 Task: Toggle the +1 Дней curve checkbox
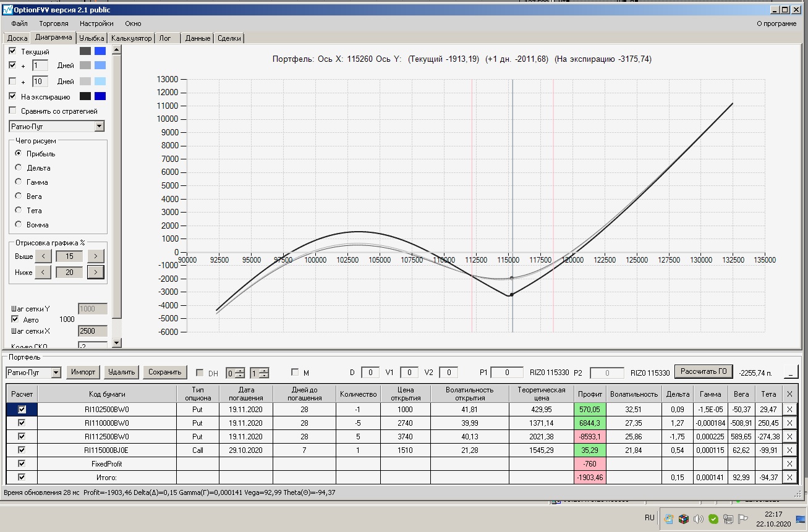click(x=13, y=65)
